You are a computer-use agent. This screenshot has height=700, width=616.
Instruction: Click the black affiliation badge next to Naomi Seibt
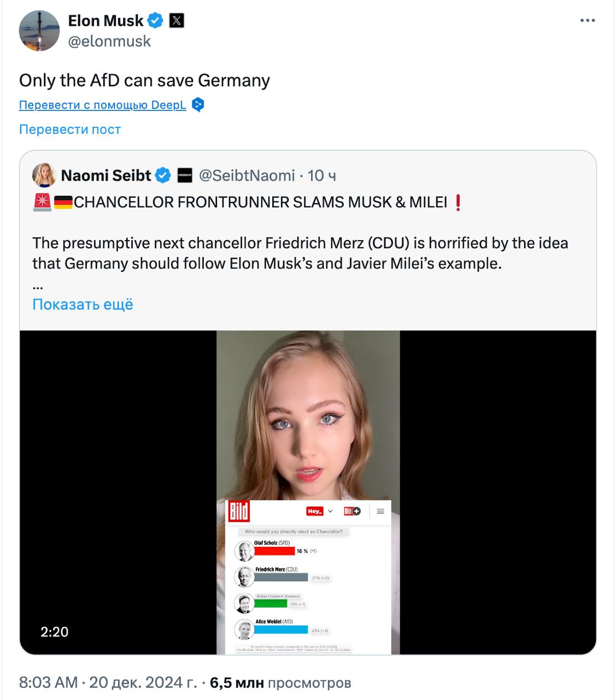click(x=185, y=176)
